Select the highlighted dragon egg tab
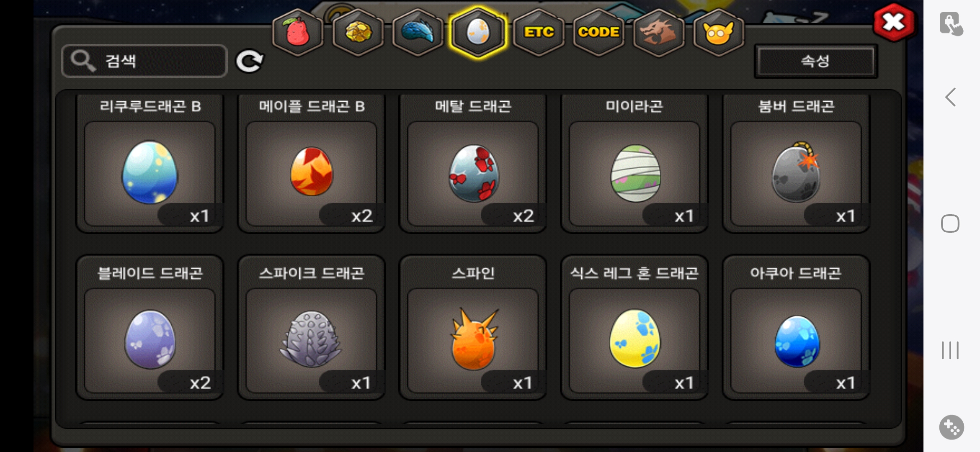The height and width of the screenshot is (452, 980). pos(478,32)
